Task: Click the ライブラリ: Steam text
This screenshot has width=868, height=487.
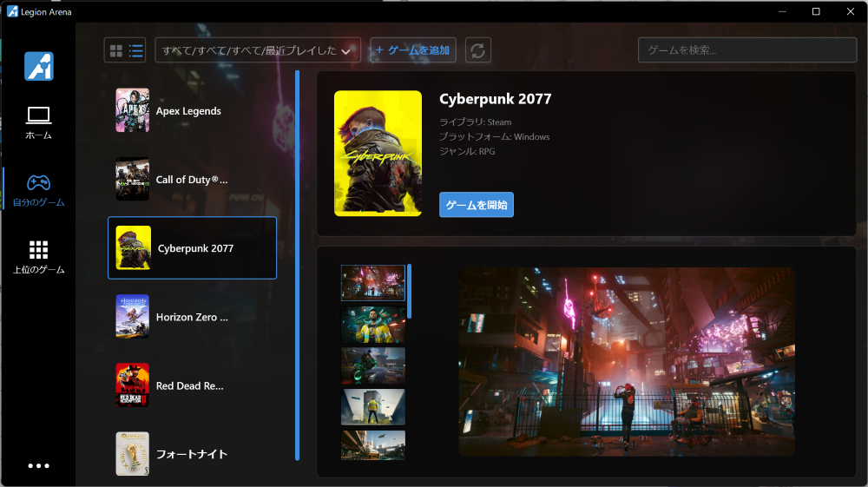Action: [x=476, y=122]
